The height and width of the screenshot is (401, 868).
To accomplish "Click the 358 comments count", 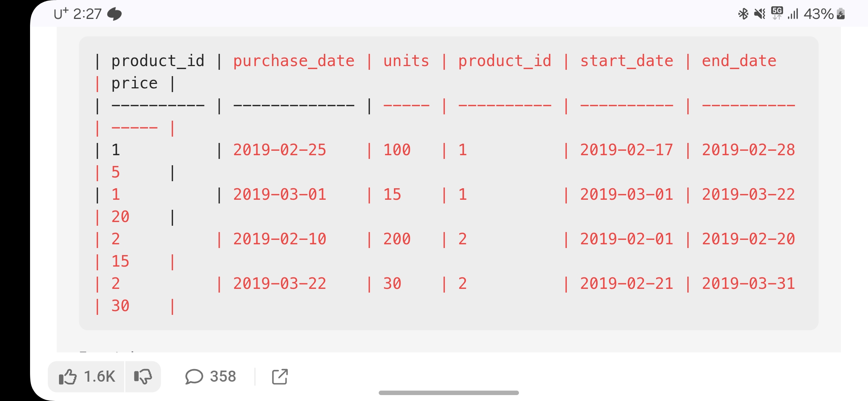I will 223,376.
